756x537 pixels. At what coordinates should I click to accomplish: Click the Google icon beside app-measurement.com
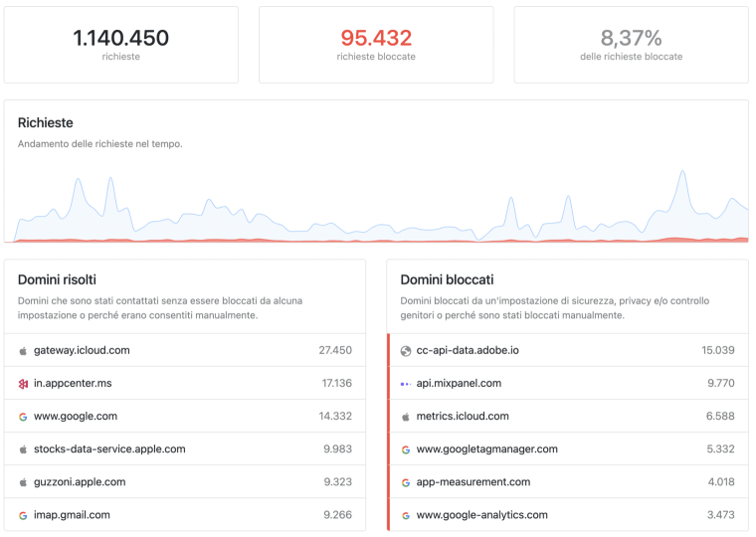click(x=406, y=482)
